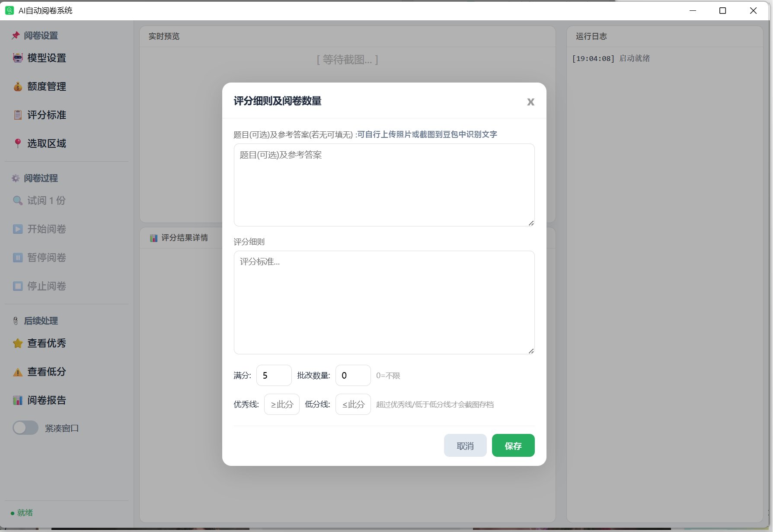Click the paperclip icon beside 后续处理

[x=16, y=321]
